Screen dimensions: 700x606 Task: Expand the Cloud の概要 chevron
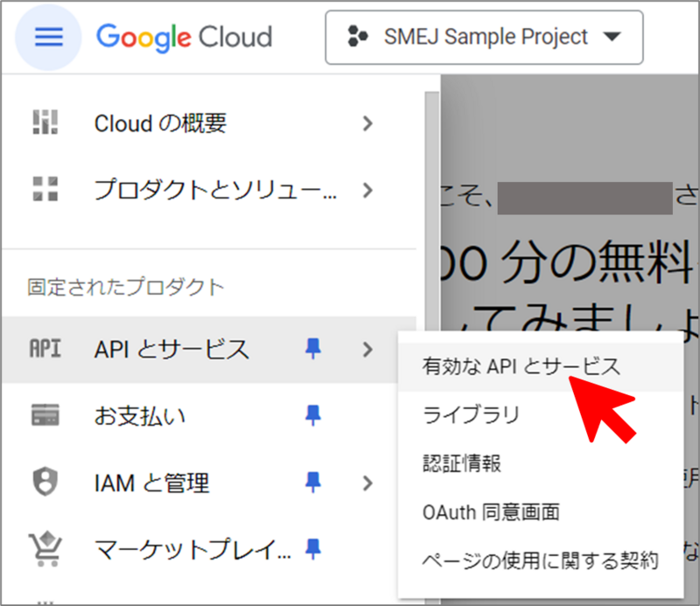point(367,123)
